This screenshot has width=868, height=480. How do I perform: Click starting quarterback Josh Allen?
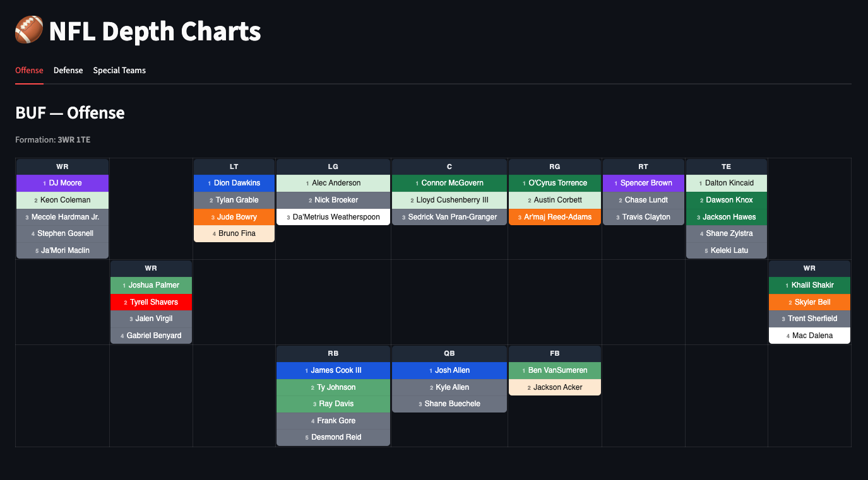pos(449,371)
